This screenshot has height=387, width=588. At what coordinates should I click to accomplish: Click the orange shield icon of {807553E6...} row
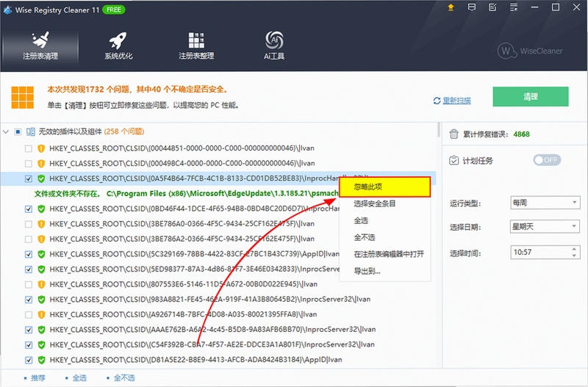(x=41, y=284)
